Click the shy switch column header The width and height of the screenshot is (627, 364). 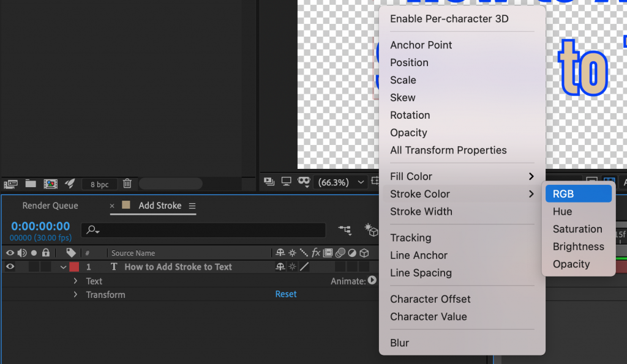click(x=280, y=253)
